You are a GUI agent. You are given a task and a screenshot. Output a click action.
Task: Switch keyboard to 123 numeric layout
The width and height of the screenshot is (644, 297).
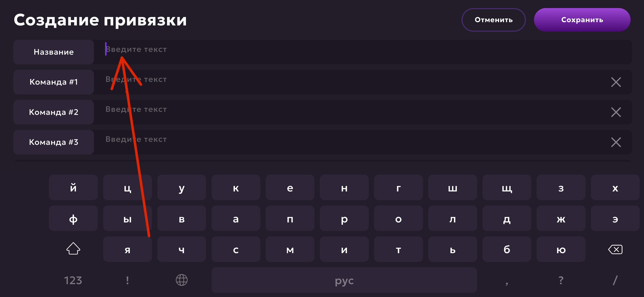73,280
